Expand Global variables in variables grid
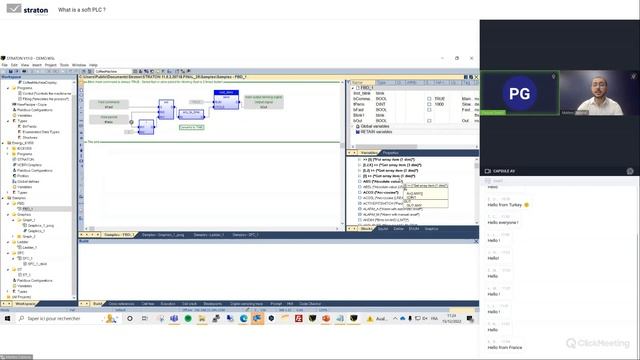The width and height of the screenshot is (640, 360). click(x=353, y=126)
